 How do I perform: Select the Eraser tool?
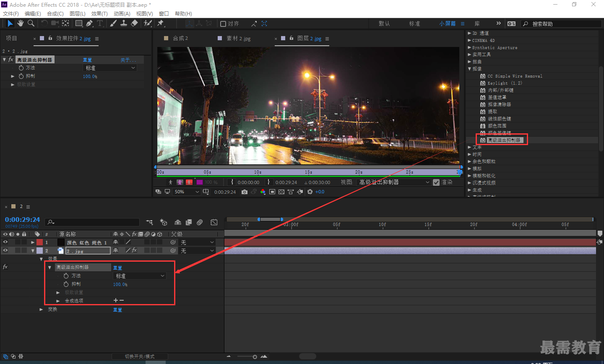point(134,23)
